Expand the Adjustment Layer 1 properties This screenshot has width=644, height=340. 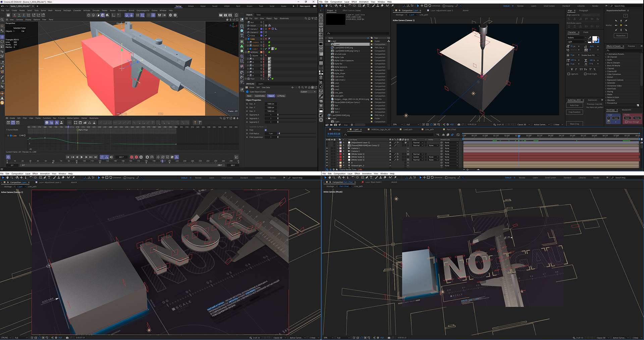[338, 143]
